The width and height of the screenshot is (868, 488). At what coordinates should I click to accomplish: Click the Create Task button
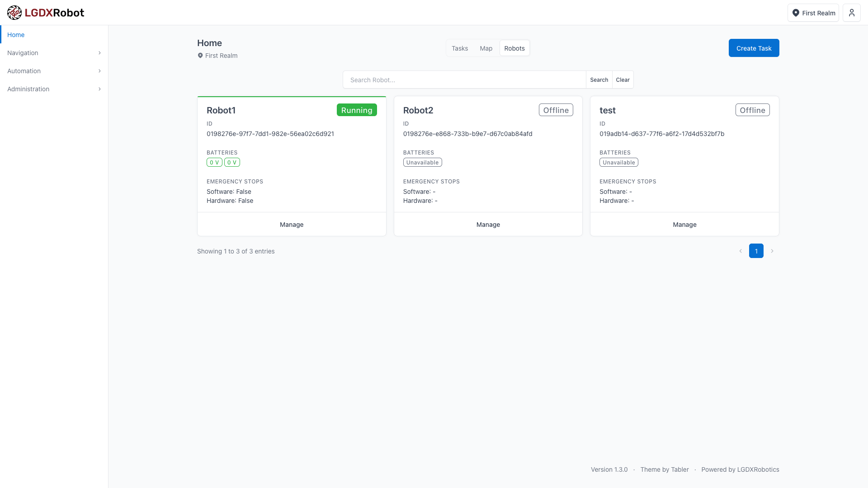pyautogui.click(x=754, y=48)
